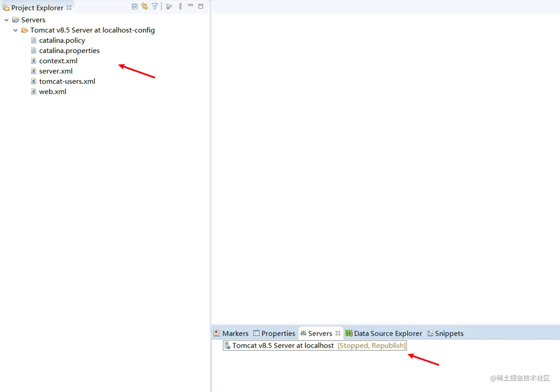Collapse the Tomcat v8.5 localhost-config folder
The height and width of the screenshot is (392, 560).
pyautogui.click(x=15, y=30)
